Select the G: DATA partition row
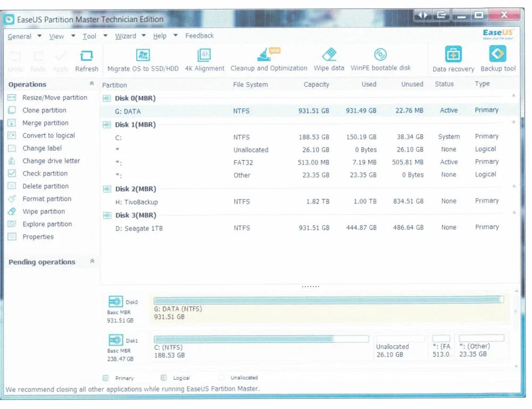This screenshot has width=532, height=409. pos(310,111)
